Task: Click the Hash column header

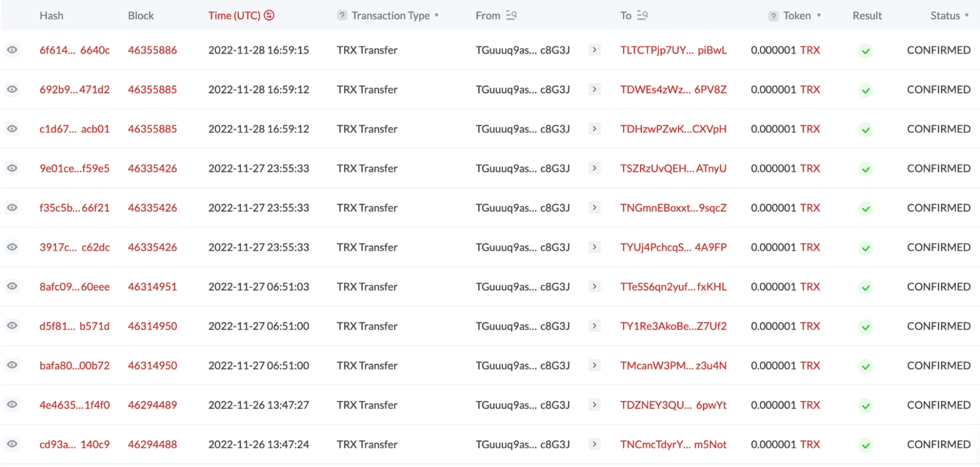Action: coord(51,16)
